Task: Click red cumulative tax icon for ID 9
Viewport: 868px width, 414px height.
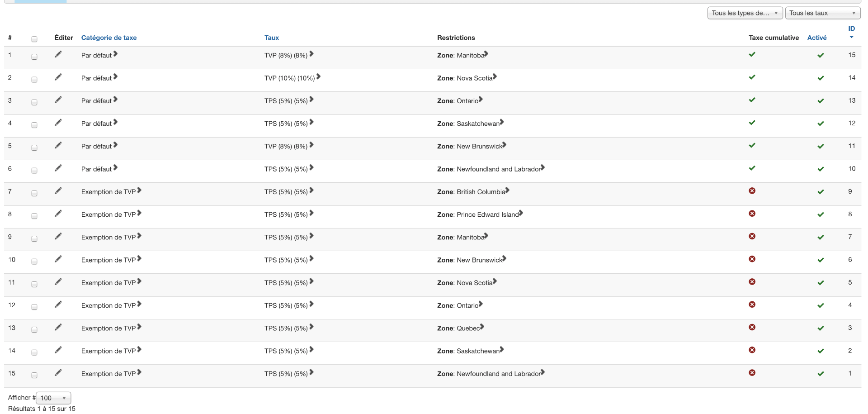Action: click(x=752, y=191)
